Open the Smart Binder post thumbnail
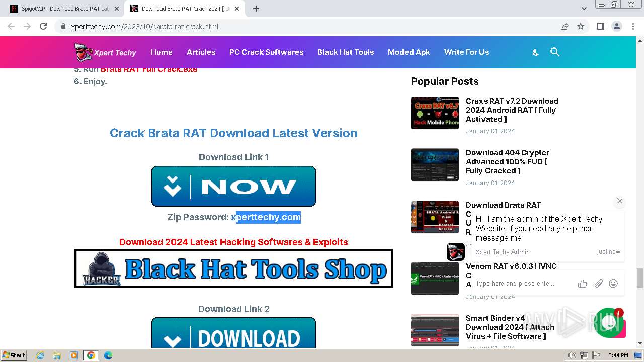 pyautogui.click(x=435, y=330)
